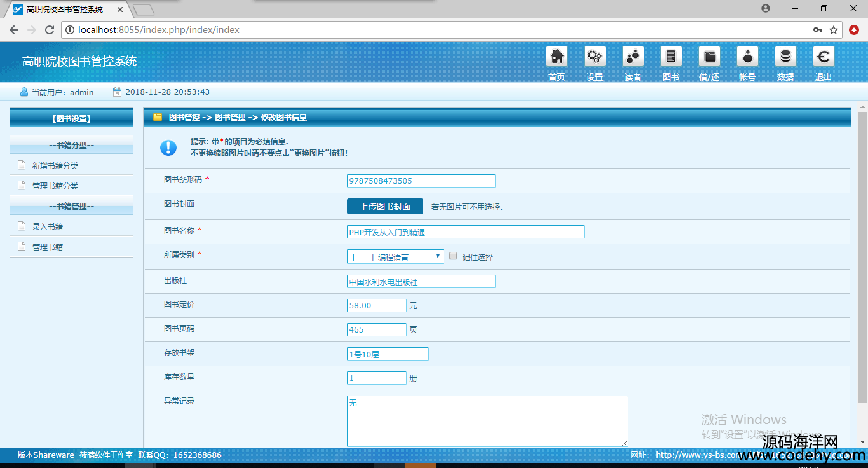Select the 图书 book icon
The height and width of the screenshot is (468, 868).
tap(671, 57)
